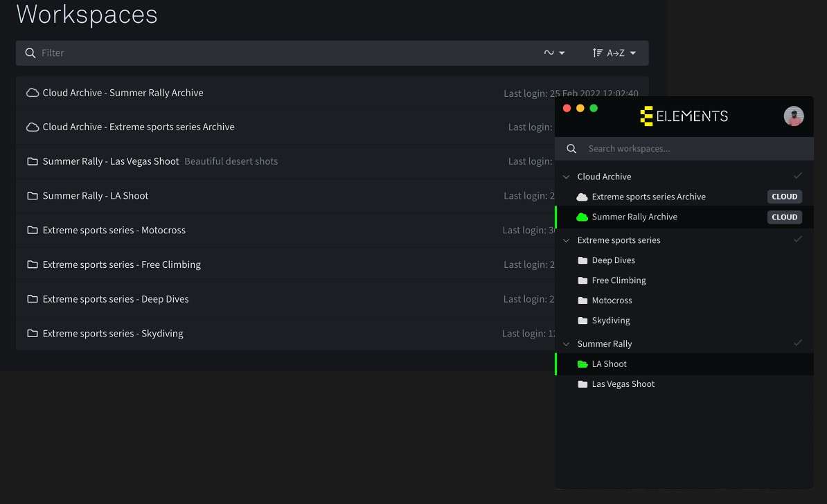Select Motocross in the workspace tree
The image size is (827, 504).
612,300
